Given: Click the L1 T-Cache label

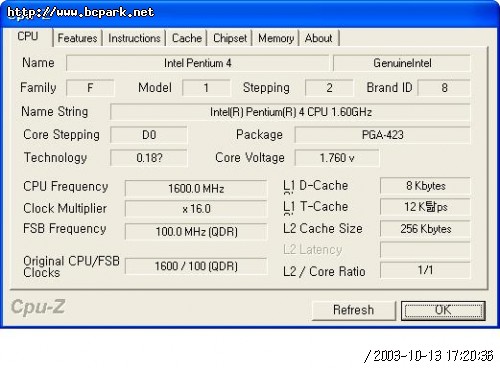Looking at the screenshot, I should (x=316, y=207).
